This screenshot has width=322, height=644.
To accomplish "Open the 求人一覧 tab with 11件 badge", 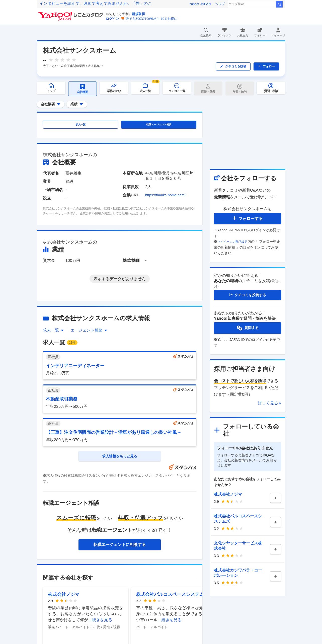I will click(x=145, y=88).
